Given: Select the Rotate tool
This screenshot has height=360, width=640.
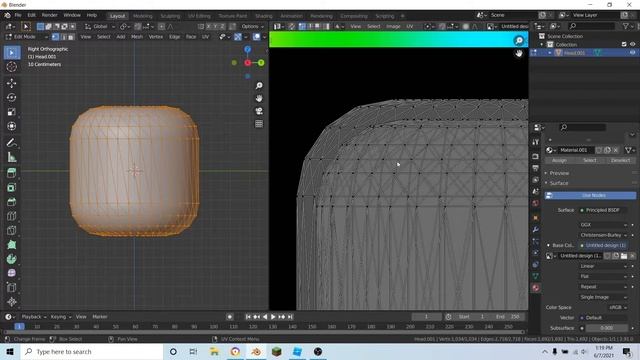Looking at the screenshot, I should [11, 97].
